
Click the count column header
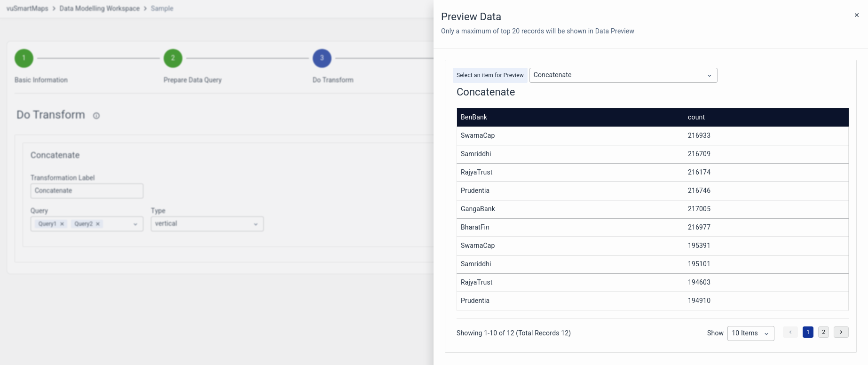click(x=696, y=117)
